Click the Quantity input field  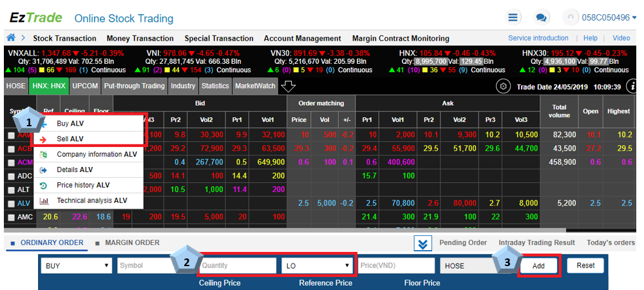point(237,265)
